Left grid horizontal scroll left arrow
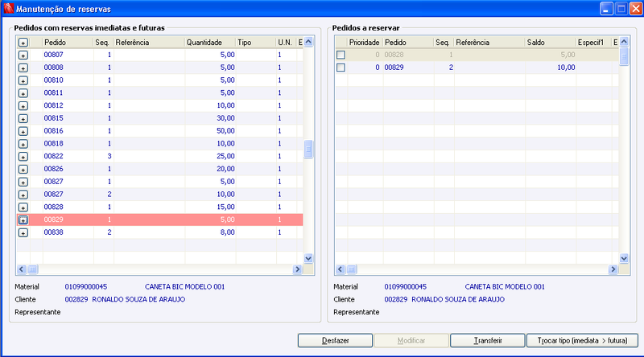644x357 pixels. (22, 269)
